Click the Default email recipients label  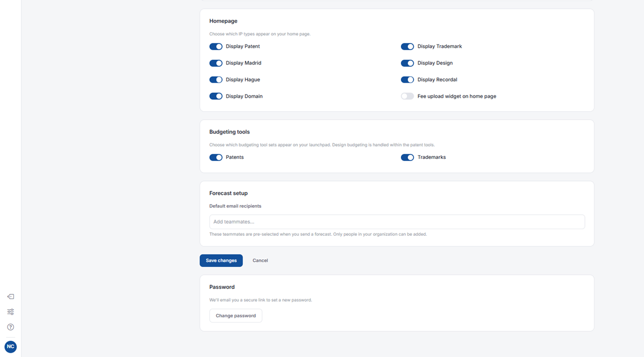pyautogui.click(x=235, y=206)
